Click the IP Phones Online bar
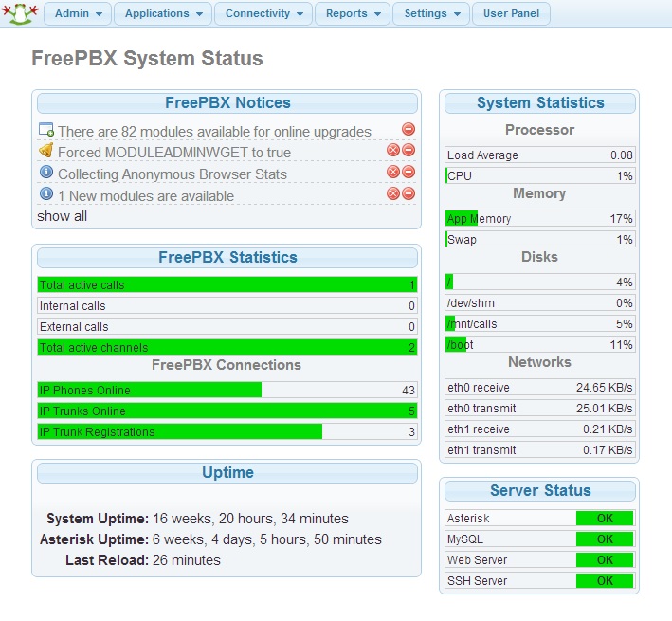Image resolution: width=672 pixels, height=621 pixels. coord(227,390)
